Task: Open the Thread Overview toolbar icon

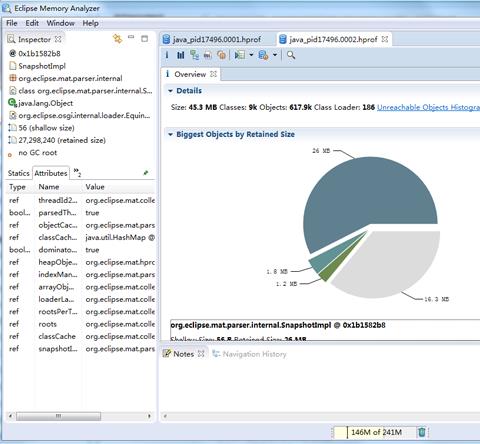Action: 222,55
